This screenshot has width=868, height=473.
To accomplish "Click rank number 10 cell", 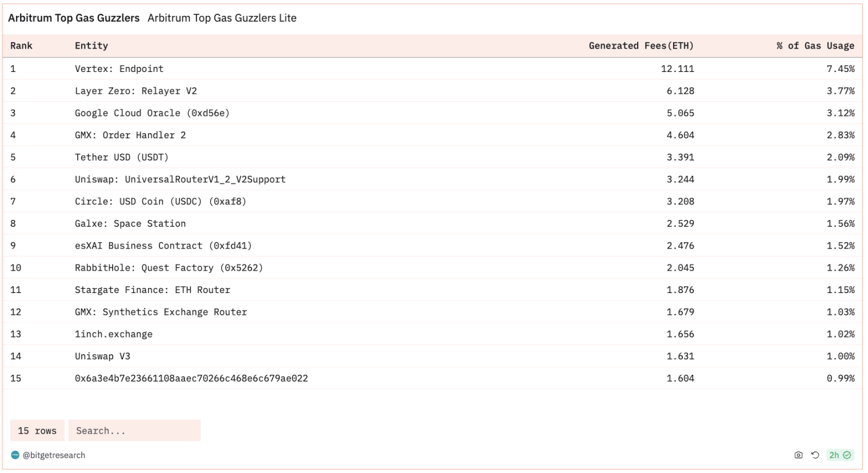I will [15, 268].
